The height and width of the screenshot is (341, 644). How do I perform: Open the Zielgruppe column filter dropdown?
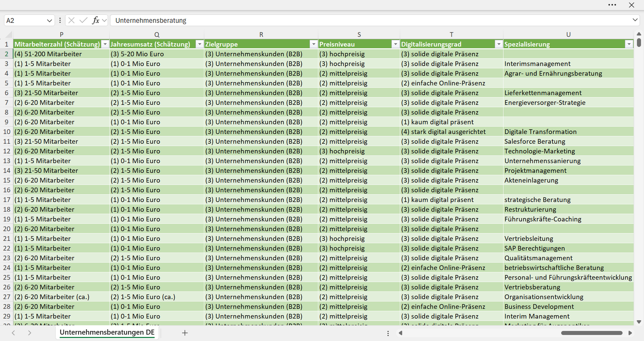pyautogui.click(x=313, y=44)
